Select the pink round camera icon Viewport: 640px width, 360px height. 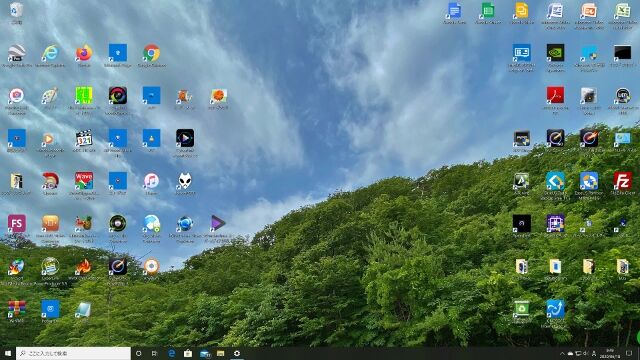pyautogui.click(x=16, y=96)
